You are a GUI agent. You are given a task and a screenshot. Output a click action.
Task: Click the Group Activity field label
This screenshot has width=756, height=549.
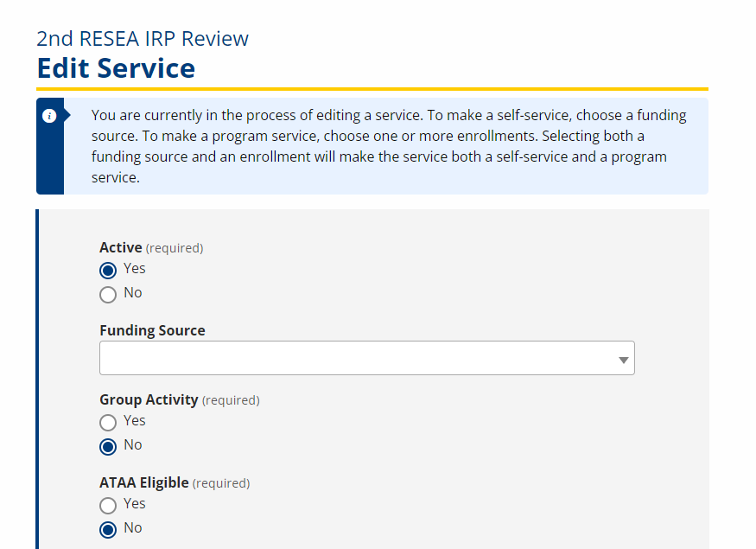[149, 400]
